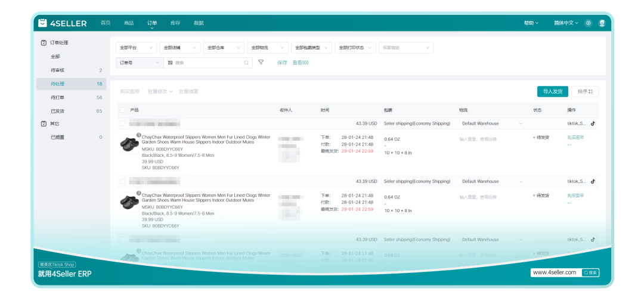
Task: Click the 订单处理 clipboard icon in sidebar
Action: tap(44, 43)
